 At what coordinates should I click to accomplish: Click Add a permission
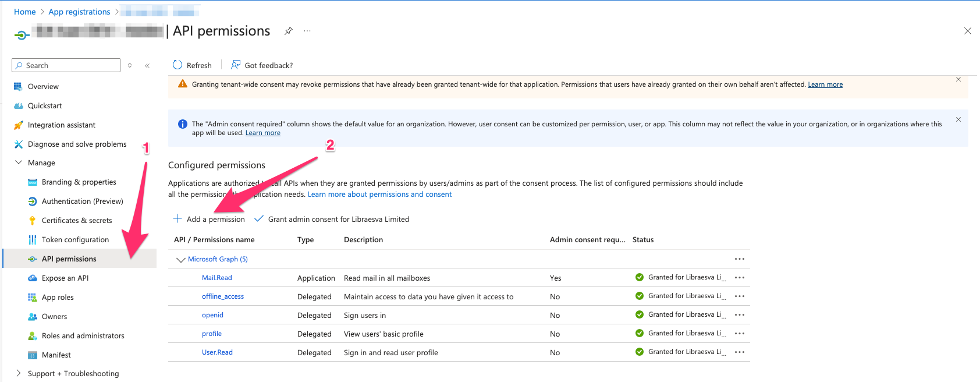[x=209, y=219]
